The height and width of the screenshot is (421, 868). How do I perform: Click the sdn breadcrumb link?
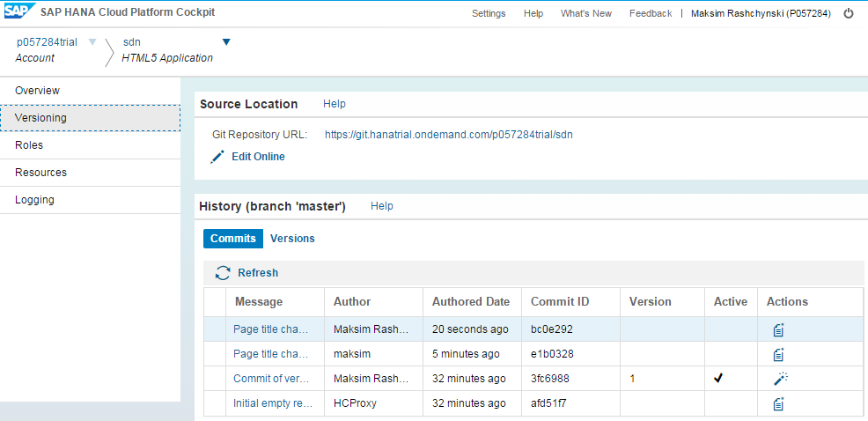pyautogui.click(x=132, y=42)
